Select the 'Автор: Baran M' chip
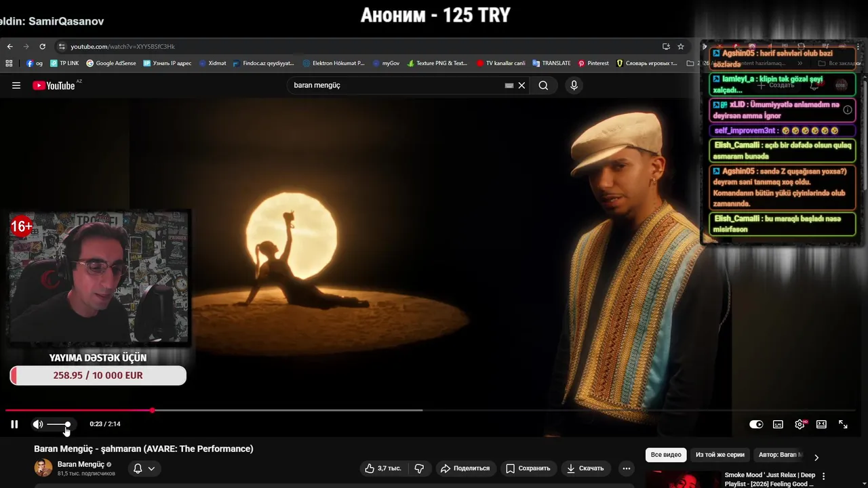Image resolution: width=868 pixels, height=488 pixels. 781,455
